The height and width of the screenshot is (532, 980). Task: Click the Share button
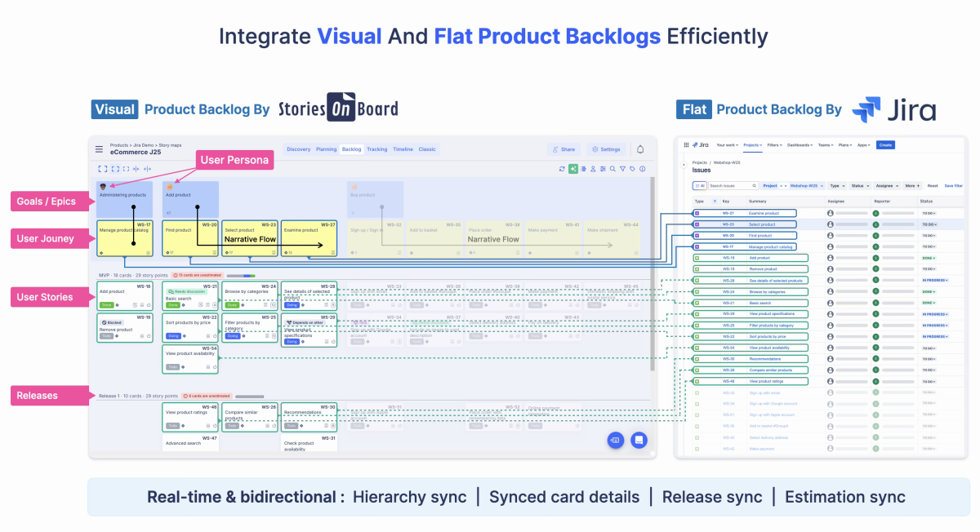(x=563, y=149)
